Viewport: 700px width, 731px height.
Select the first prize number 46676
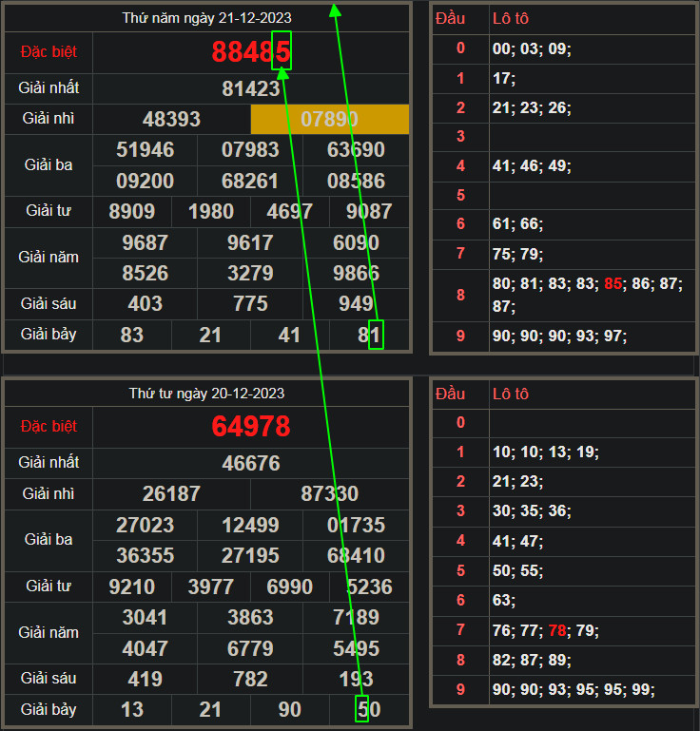(251, 463)
